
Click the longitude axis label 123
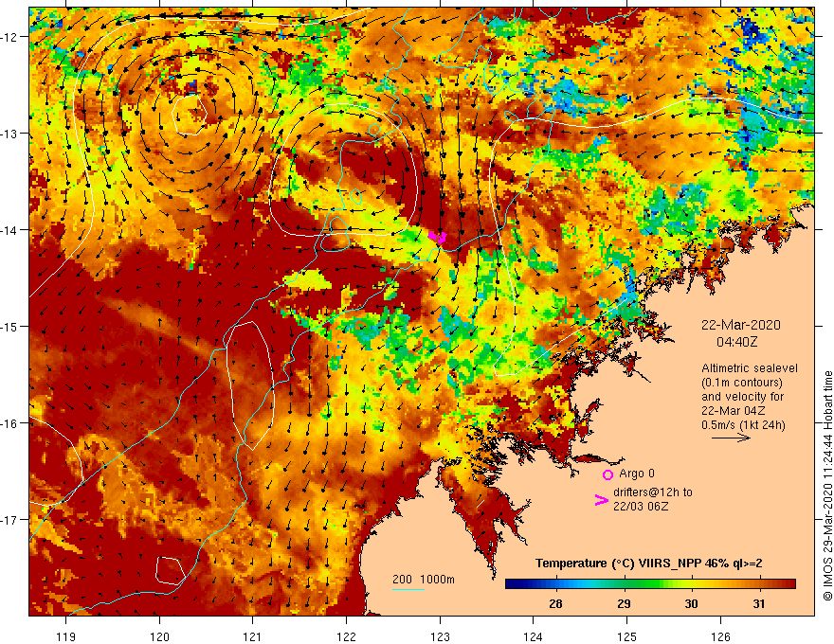point(440,636)
